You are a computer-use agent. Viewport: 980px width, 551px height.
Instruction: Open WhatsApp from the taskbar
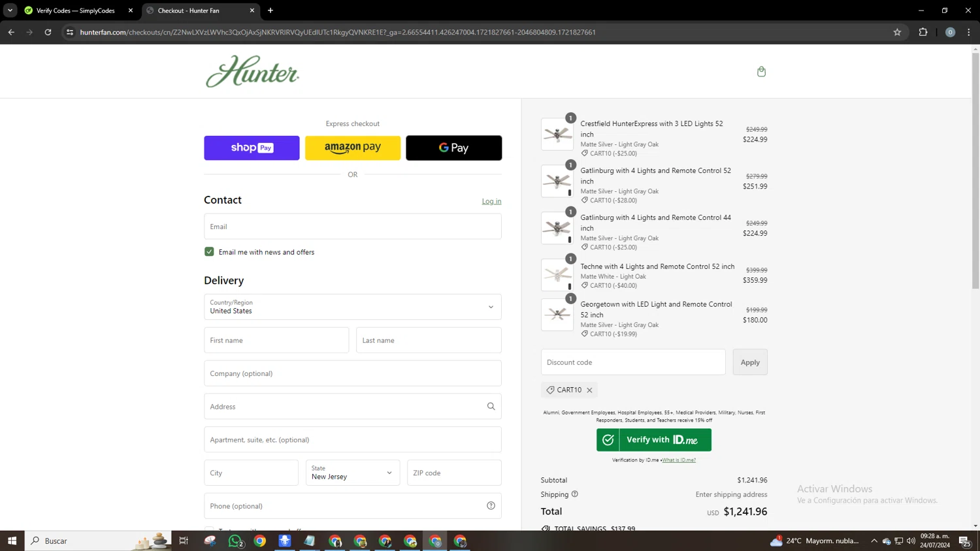click(x=235, y=541)
